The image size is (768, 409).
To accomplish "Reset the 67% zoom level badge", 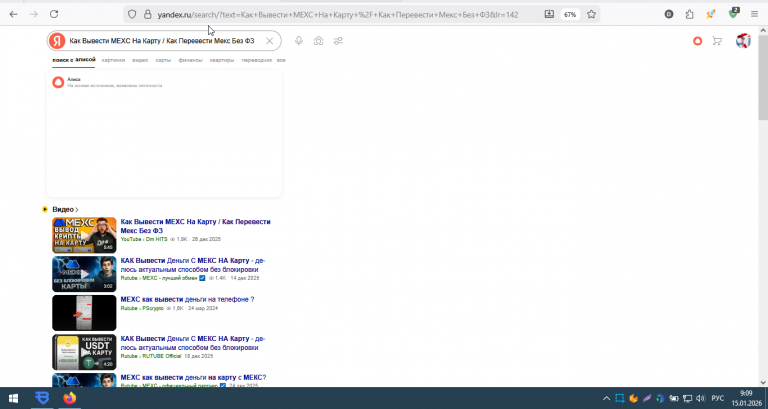I will (570, 15).
